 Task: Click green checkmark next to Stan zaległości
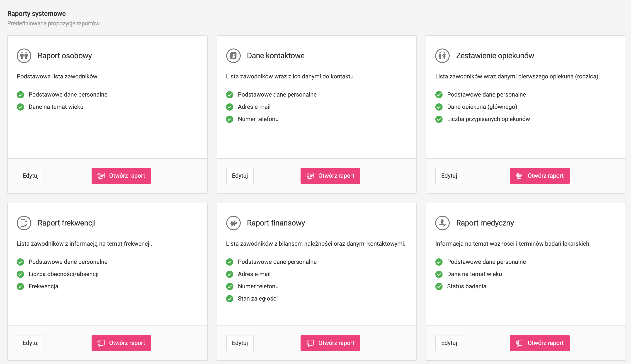230,298
